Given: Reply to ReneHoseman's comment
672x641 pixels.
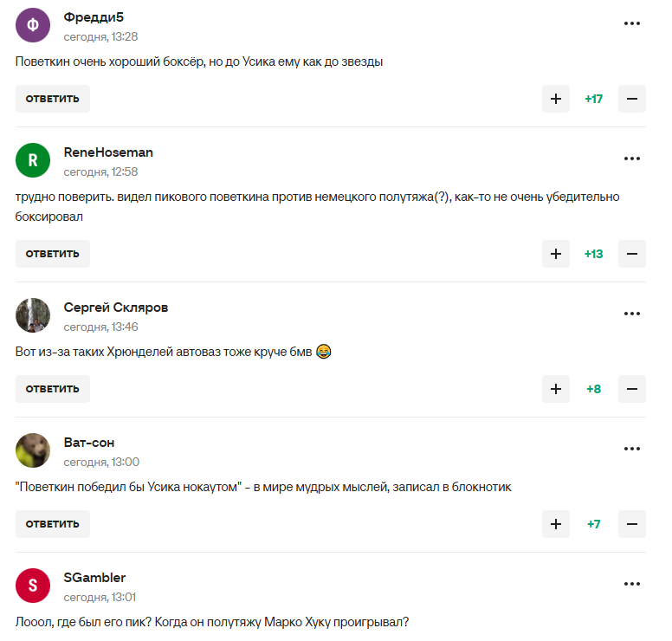Looking at the screenshot, I should [x=53, y=254].
